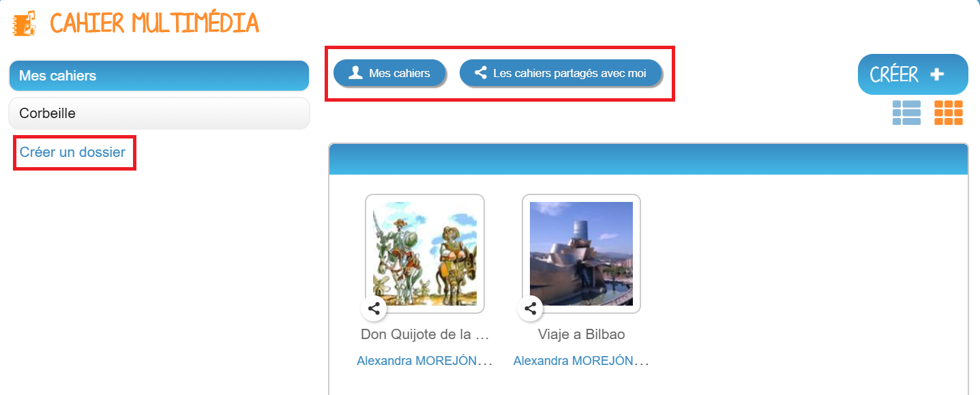Switch to list view icon
Screen dimensions: 980x395
(x=906, y=113)
